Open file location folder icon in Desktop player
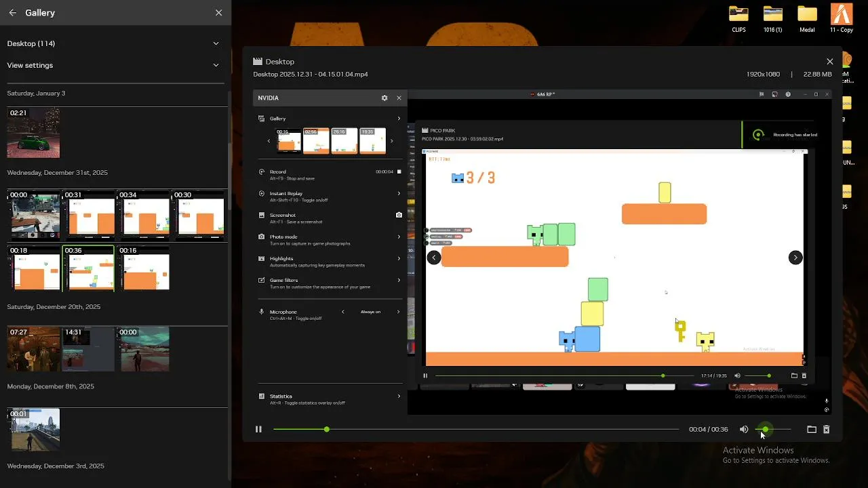 (812, 429)
